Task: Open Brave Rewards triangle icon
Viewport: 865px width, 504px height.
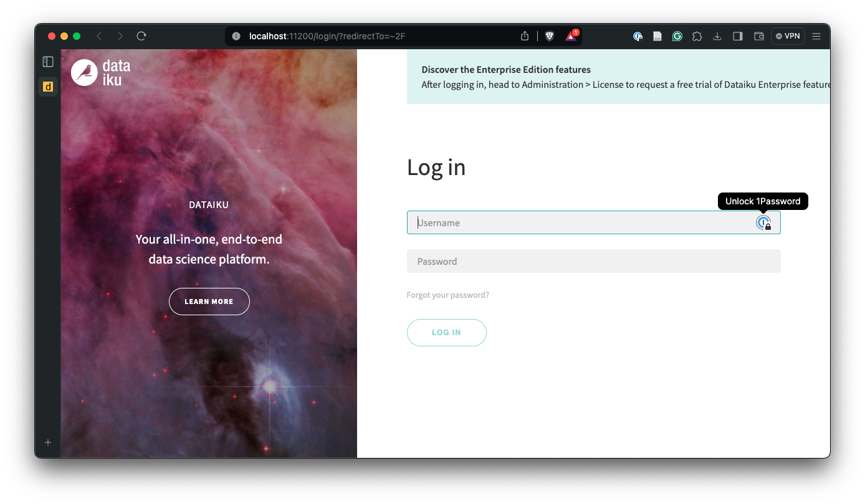Action: tap(571, 36)
